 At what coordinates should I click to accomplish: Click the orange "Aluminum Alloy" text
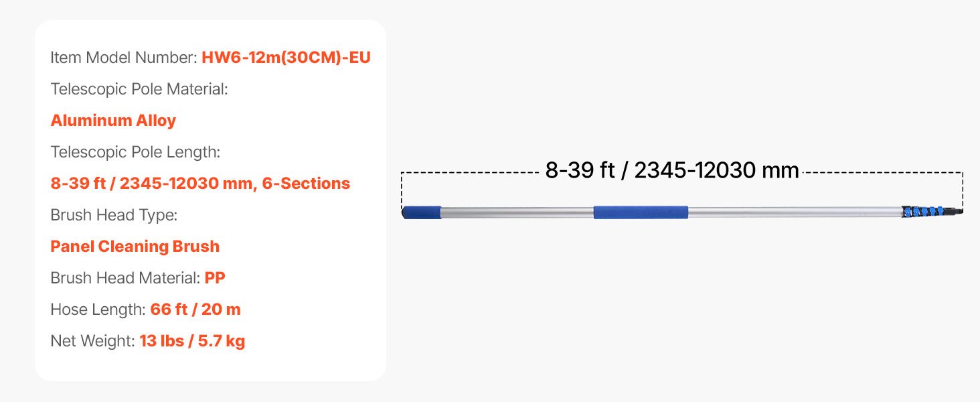113,121
